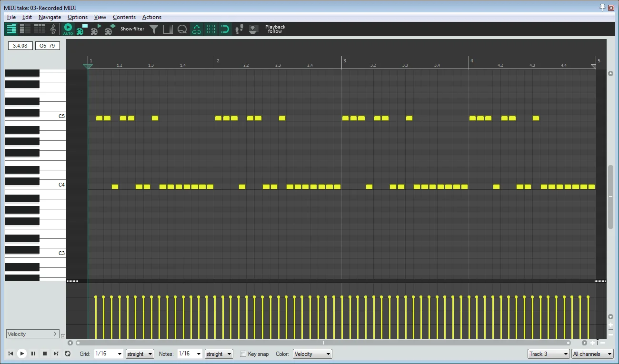
Task: Toggle the AUTO preview play button
Action: click(x=68, y=29)
